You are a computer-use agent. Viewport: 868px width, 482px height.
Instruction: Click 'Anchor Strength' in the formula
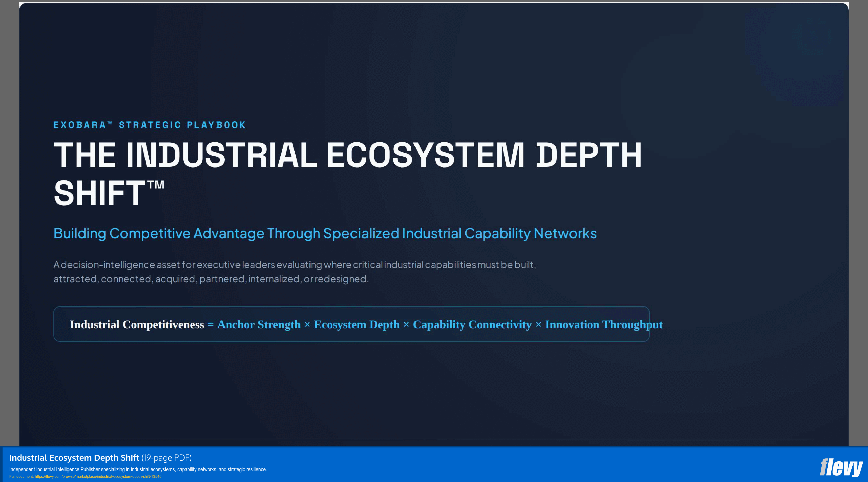(x=259, y=324)
